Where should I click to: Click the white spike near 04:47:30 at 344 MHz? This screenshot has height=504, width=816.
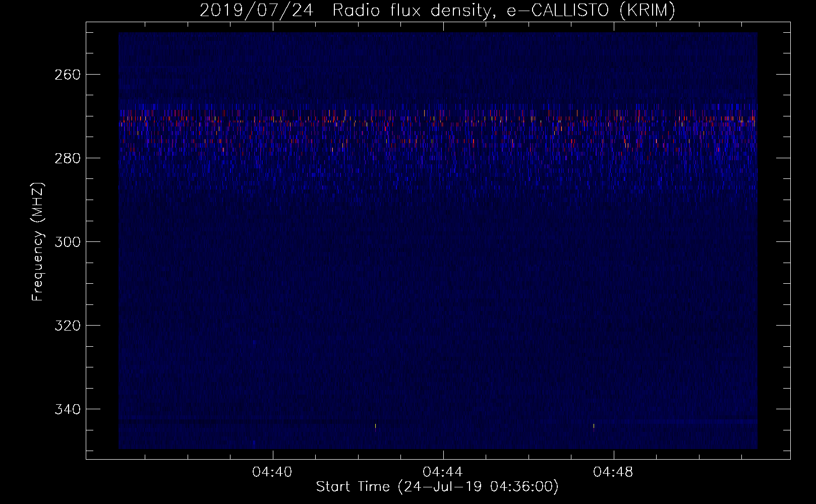tap(594, 426)
